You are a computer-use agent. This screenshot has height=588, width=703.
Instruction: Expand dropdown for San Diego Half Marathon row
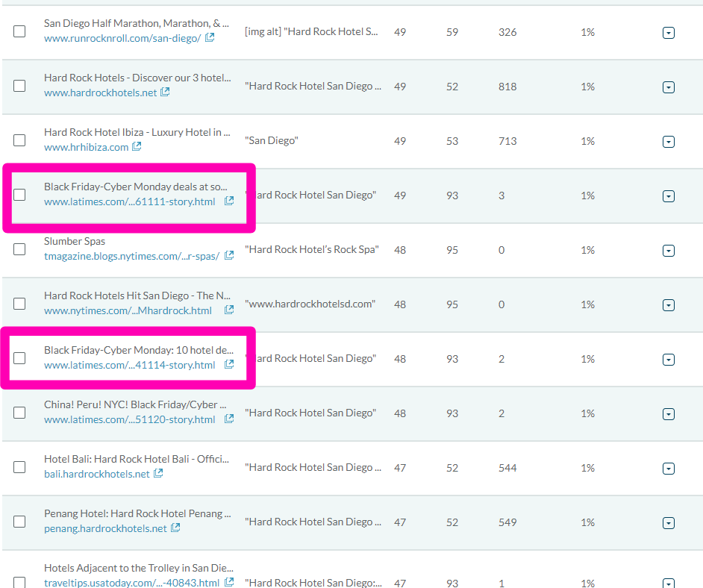click(x=669, y=33)
